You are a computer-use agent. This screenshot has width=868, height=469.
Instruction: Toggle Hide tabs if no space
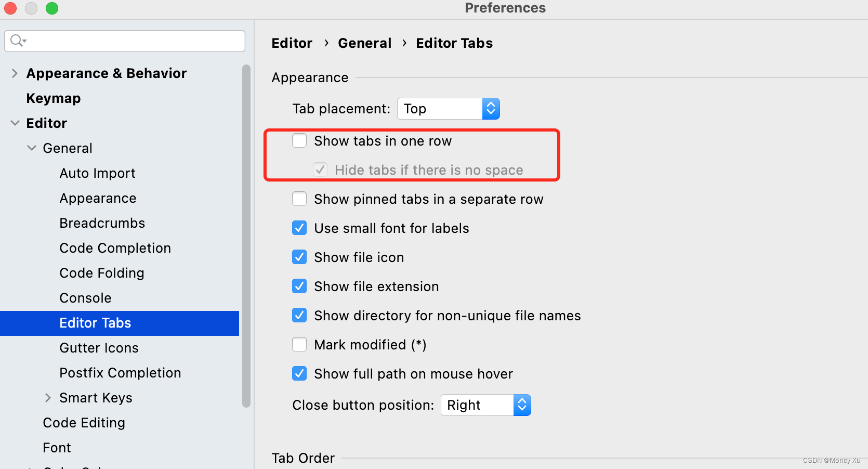tap(320, 170)
